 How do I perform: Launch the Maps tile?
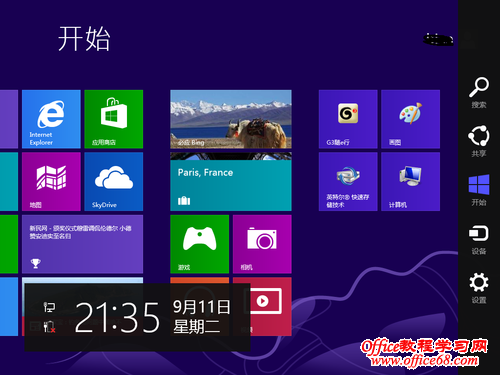51,182
